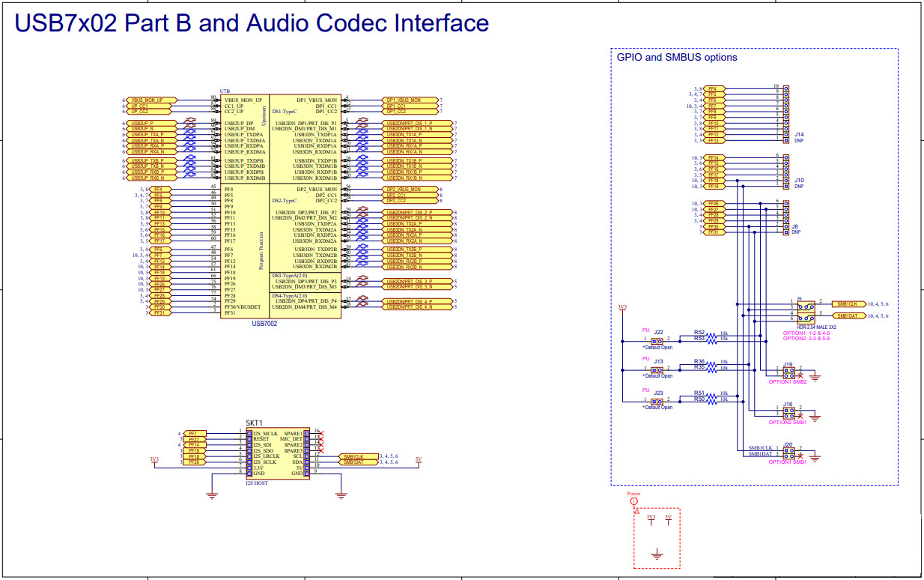Select resistor R52 in the SMBUS section
Screen dimensions: 924x580
(x=711, y=335)
